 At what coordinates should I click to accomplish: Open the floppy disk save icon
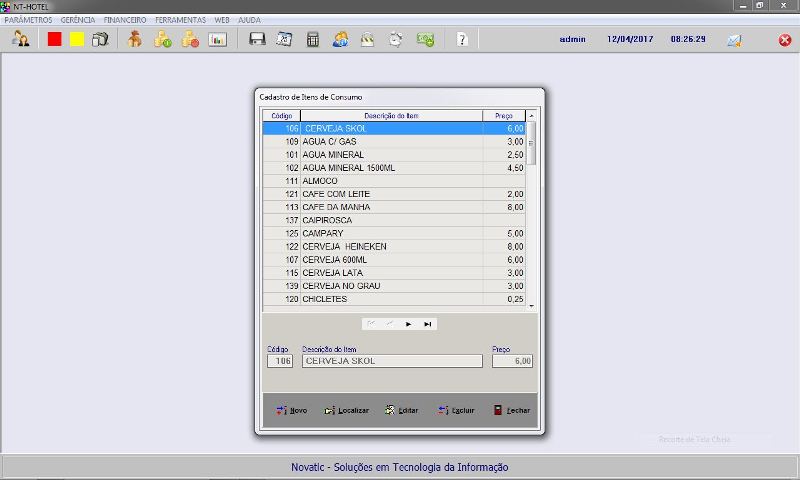click(x=257, y=39)
